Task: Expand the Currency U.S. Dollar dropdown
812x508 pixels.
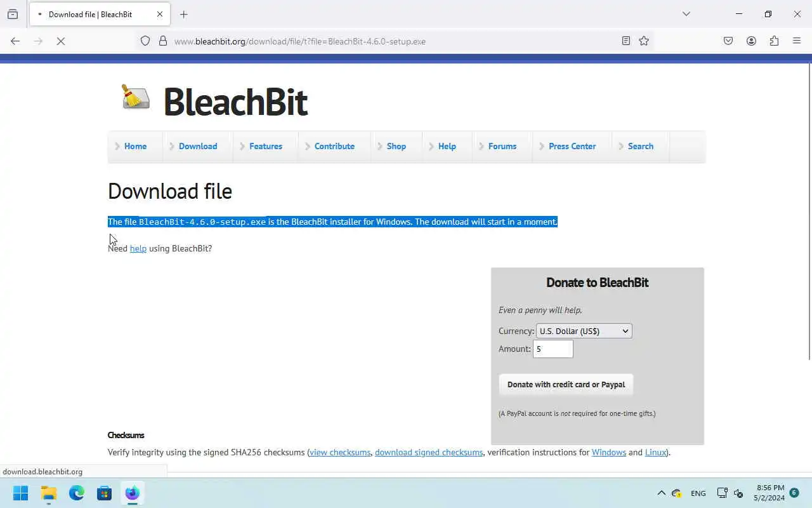Action: pos(584,331)
